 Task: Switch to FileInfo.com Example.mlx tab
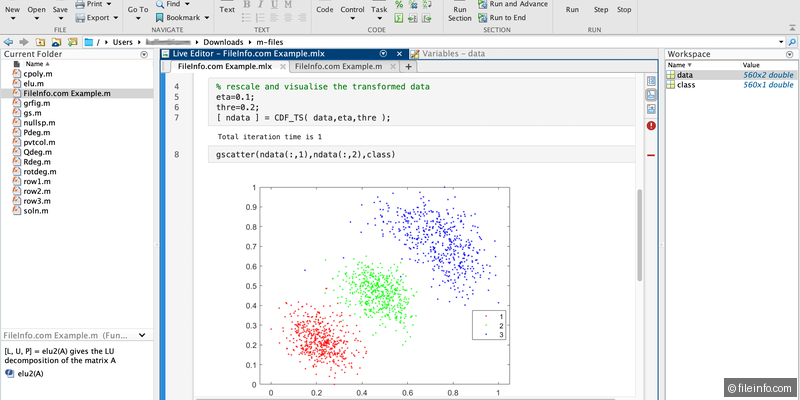[225, 66]
